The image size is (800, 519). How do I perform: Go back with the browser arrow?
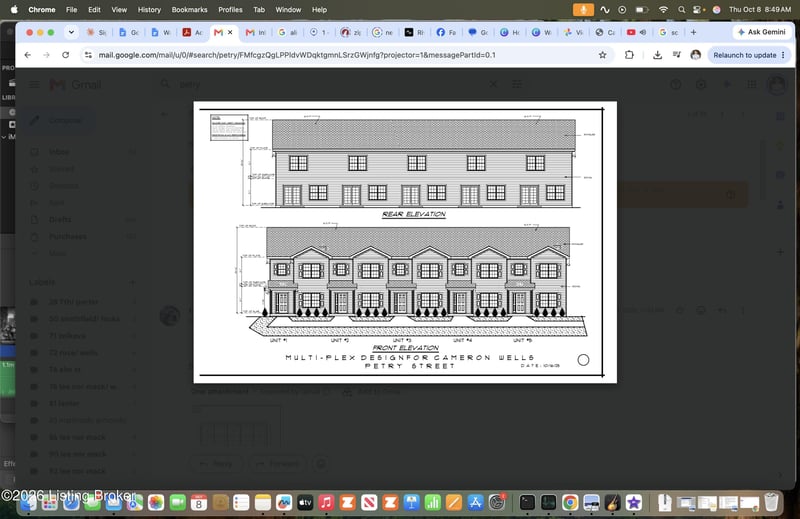[x=28, y=55]
